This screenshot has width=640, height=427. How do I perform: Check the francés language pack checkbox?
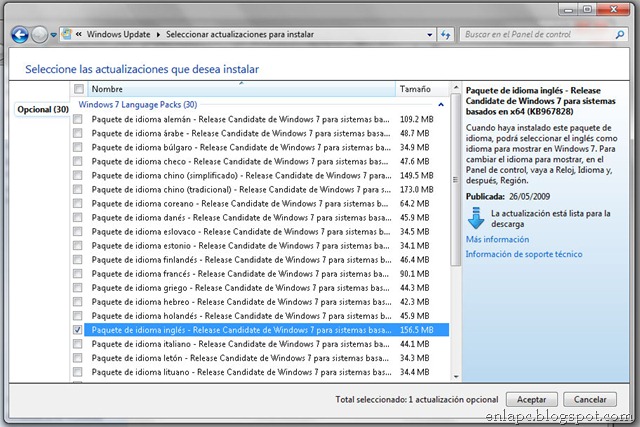pos(78,274)
